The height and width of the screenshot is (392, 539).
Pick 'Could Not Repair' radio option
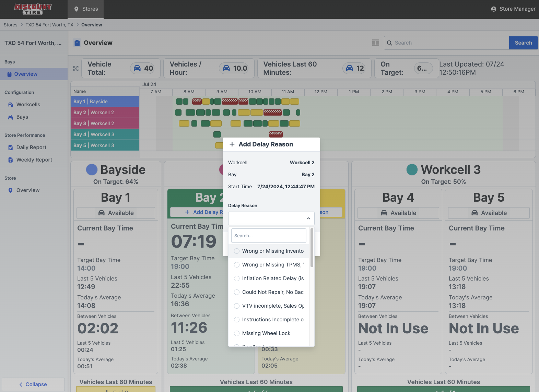[x=237, y=292]
